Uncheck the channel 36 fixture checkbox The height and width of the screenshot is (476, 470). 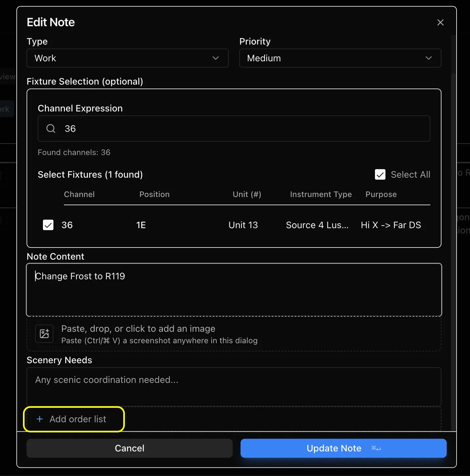click(48, 225)
